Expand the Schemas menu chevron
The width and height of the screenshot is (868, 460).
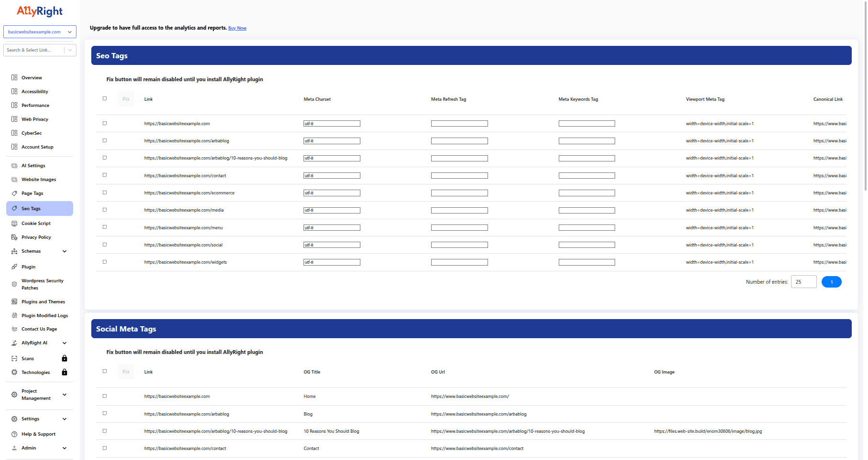(x=65, y=251)
